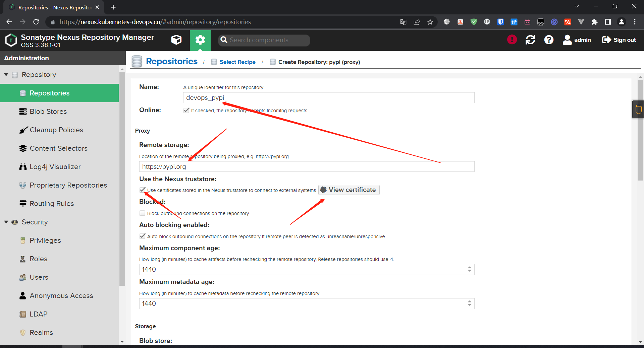This screenshot has height=348, width=644.
Task: Close the Repositories browser tab
Action: [x=97, y=7]
